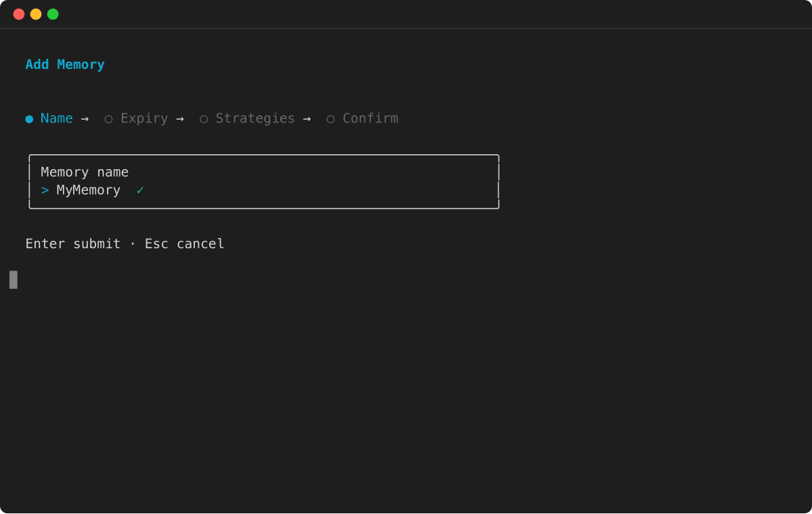Image resolution: width=812 pixels, height=514 pixels.
Task: Click the blue filled circle before Name
Action: pos(28,118)
